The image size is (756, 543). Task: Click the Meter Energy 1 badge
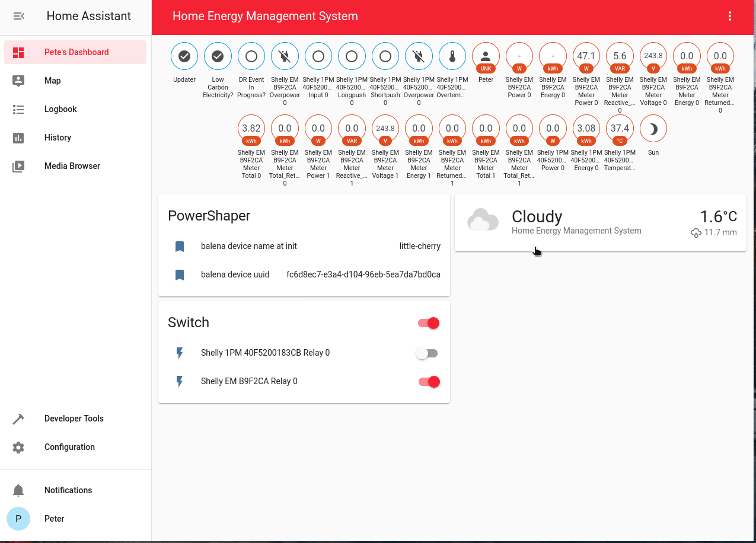(419, 129)
